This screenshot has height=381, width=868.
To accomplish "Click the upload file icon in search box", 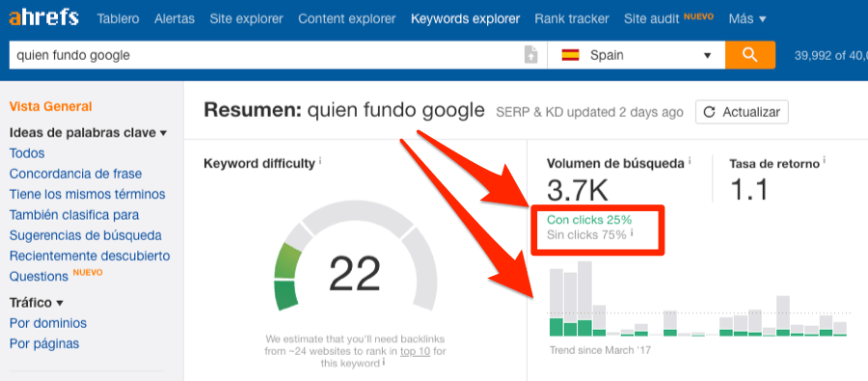I will click(x=530, y=55).
